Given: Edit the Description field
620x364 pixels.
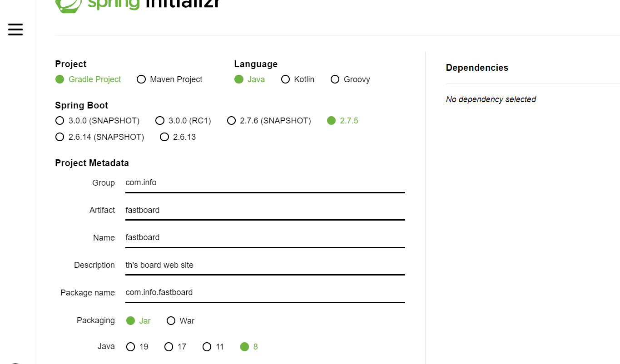Looking at the screenshot, I should tap(265, 265).
